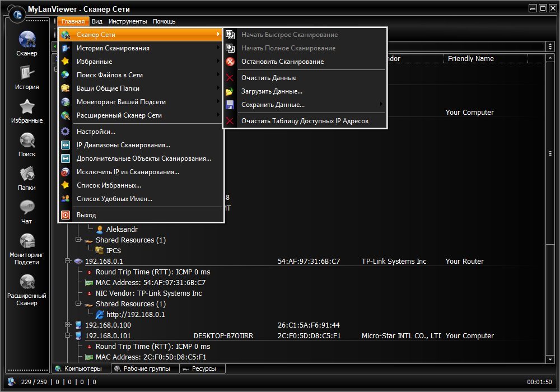The height and width of the screenshot is (392, 560).
Task: Click Остановить Сканирование in submenu
Action: click(282, 62)
